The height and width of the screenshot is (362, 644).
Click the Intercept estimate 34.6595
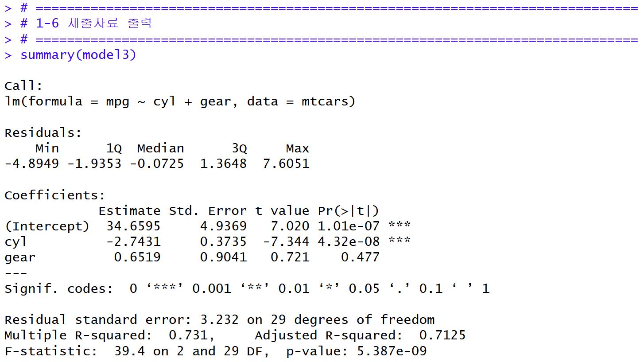133,226
